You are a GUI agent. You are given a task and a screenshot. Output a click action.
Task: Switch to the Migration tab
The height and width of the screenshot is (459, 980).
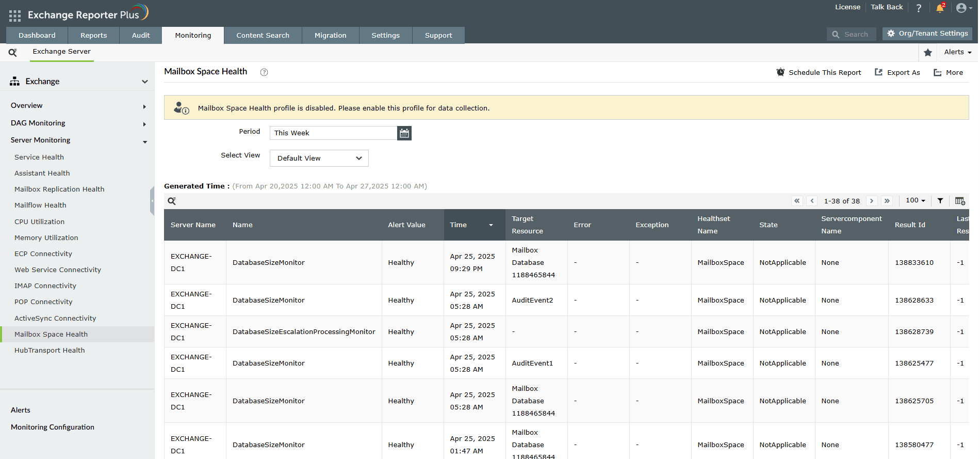tap(331, 35)
